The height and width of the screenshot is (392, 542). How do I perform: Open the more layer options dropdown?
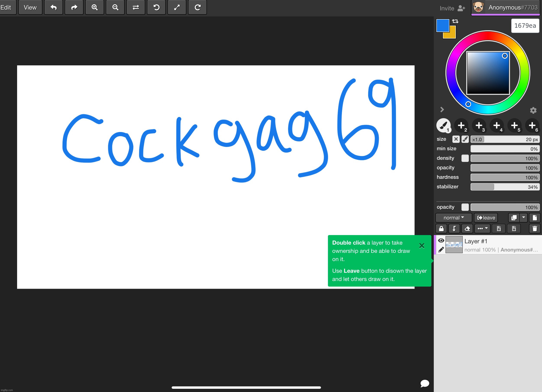coord(482,229)
